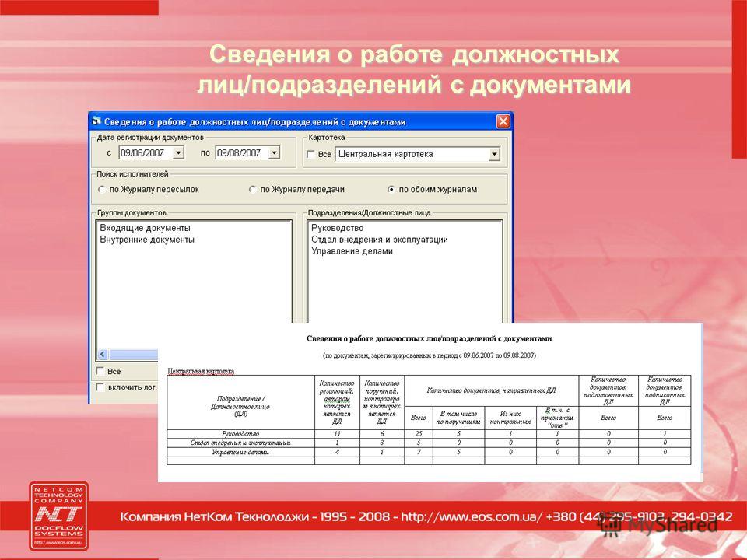
Task: Click into the start date field 09/06/2007
Action: pos(146,152)
